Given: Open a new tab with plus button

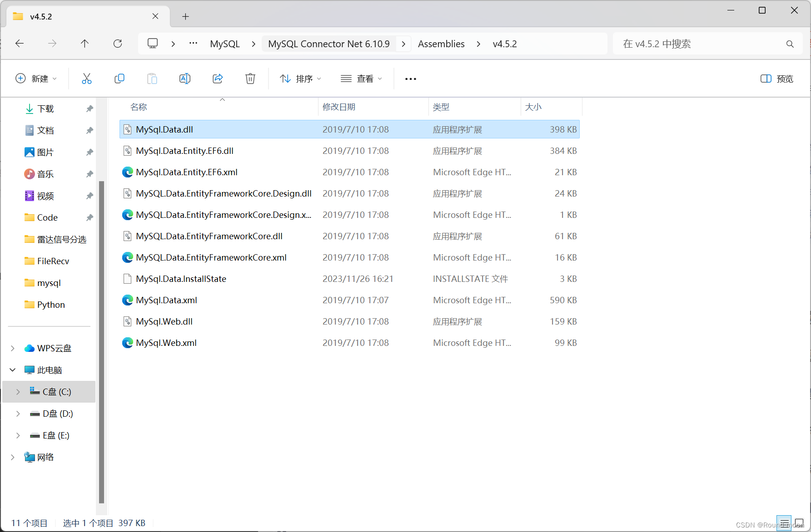Looking at the screenshot, I should pos(185,17).
